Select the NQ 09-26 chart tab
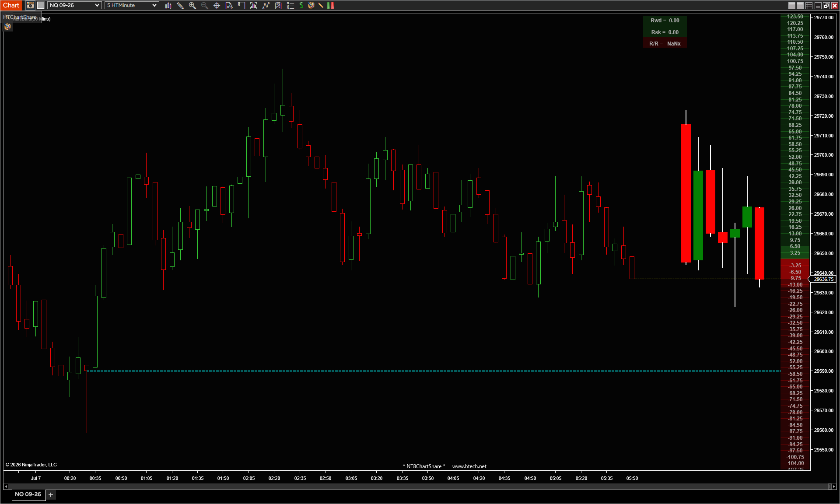The image size is (840, 504). [x=28, y=494]
